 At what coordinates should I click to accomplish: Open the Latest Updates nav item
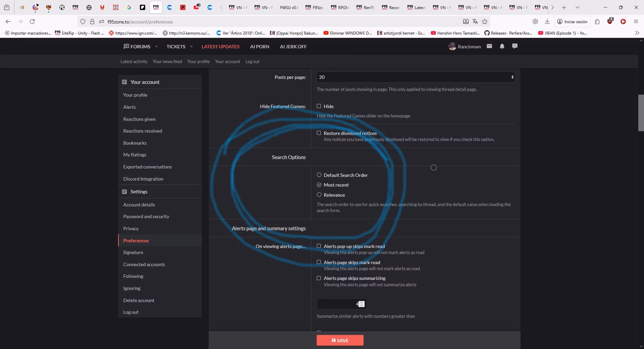[220, 47]
